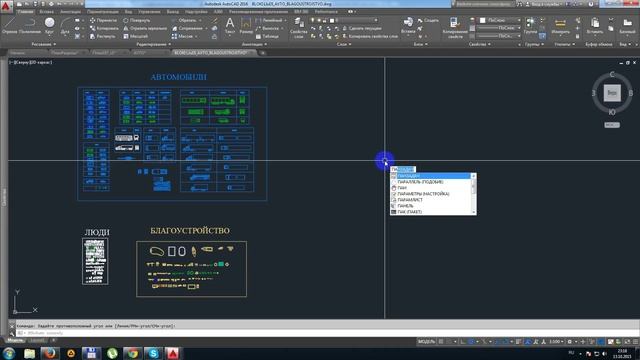640x360 pixels.
Task: Toggle ortho mode in status bar
Action: click(463, 342)
